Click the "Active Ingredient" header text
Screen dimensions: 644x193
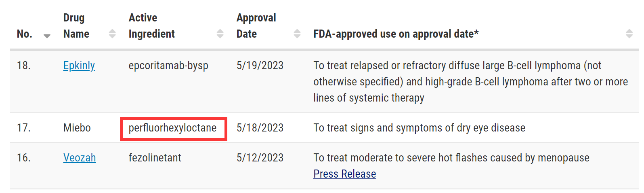click(151, 26)
